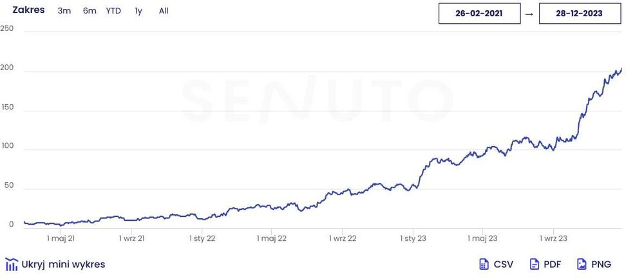Click the PDF document export icon
644x280 pixels.
[x=534, y=264]
